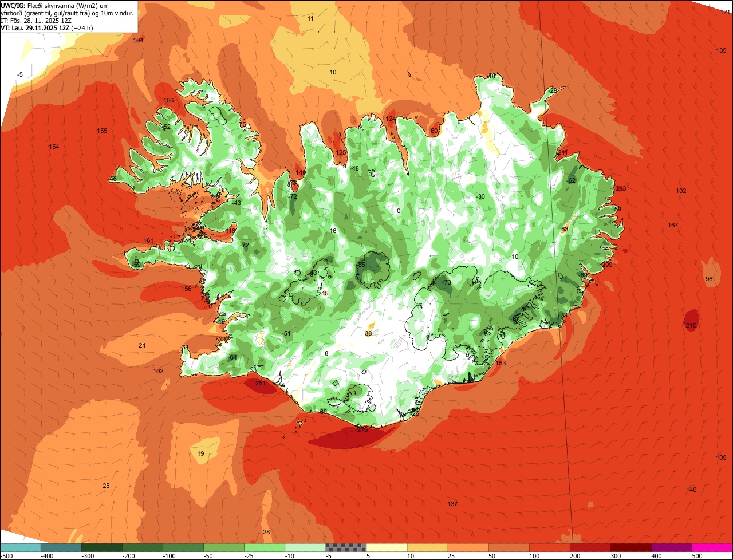The image size is (733, 560).
Task: Click the map value "251" offshore southwest
Action: 261,384
